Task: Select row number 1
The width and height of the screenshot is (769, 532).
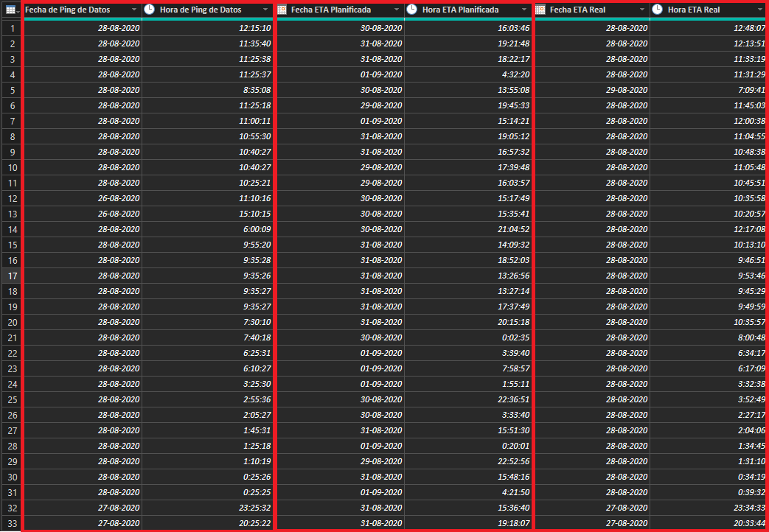Action: pyautogui.click(x=13, y=28)
